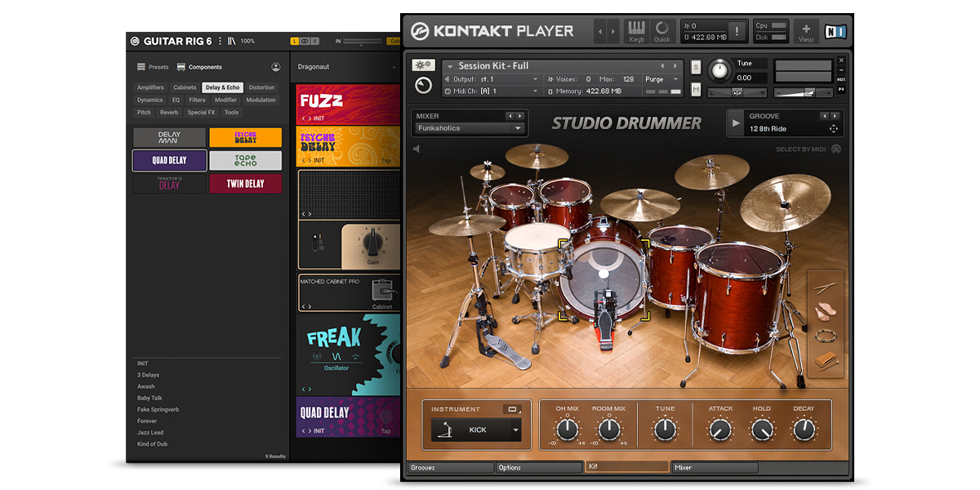
Task: Select the Modulation category filter
Action: (x=261, y=100)
